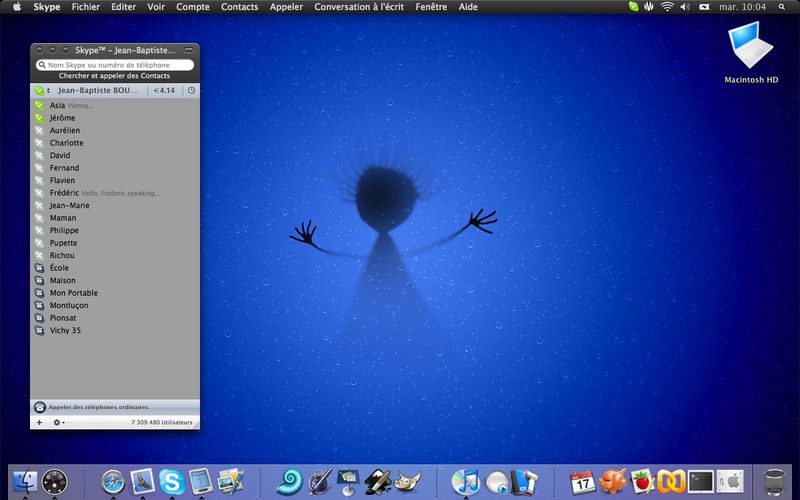The image size is (800, 500).
Task: Open Safari compass icon in Dock
Action: tap(113, 482)
